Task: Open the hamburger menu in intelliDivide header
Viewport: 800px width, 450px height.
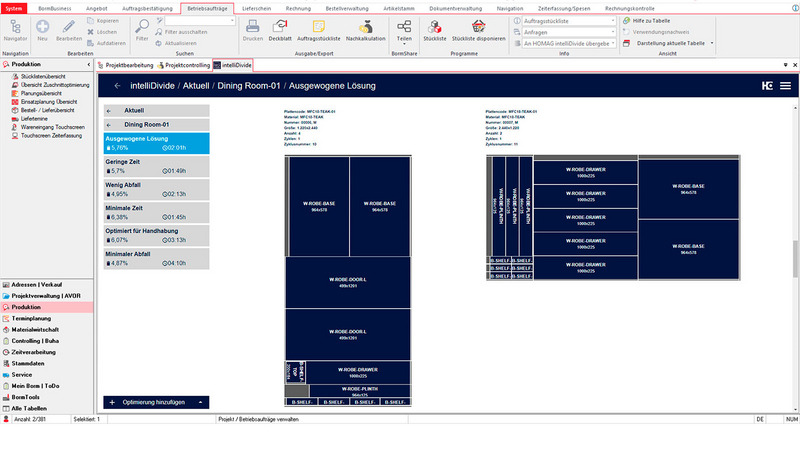Action: pyautogui.click(x=786, y=87)
